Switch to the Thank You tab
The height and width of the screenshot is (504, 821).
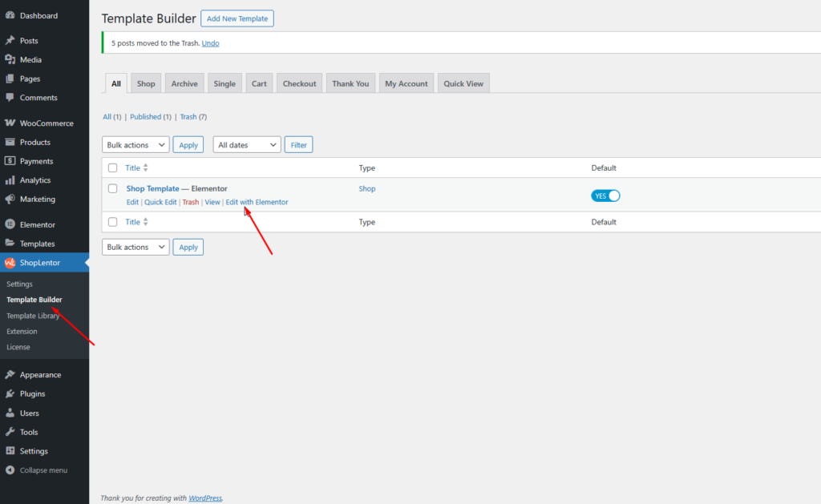(350, 83)
